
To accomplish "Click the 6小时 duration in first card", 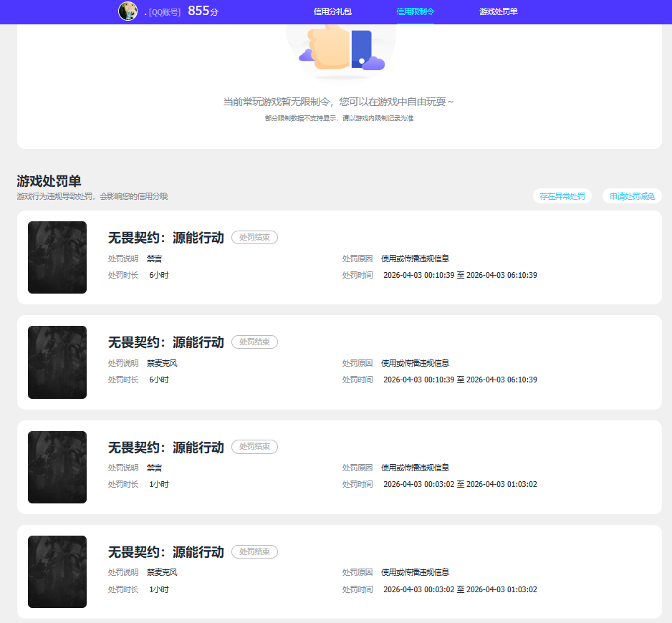I will tap(158, 275).
